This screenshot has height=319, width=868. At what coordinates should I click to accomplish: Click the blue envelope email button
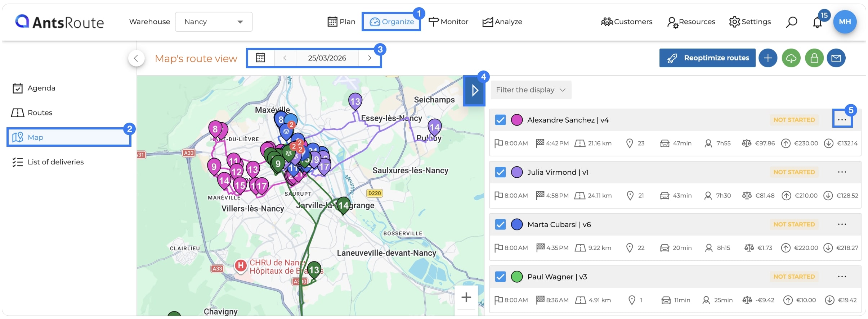click(x=836, y=58)
